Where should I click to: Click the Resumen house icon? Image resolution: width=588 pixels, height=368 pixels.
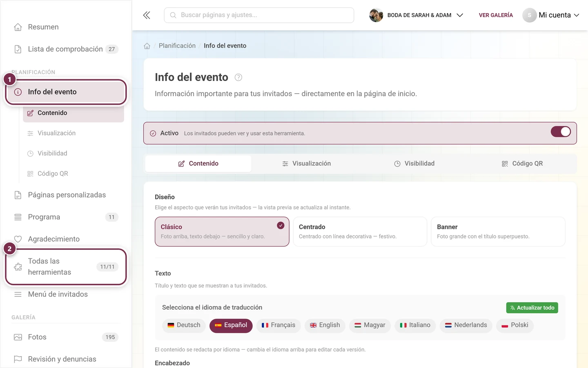click(18, 27)
